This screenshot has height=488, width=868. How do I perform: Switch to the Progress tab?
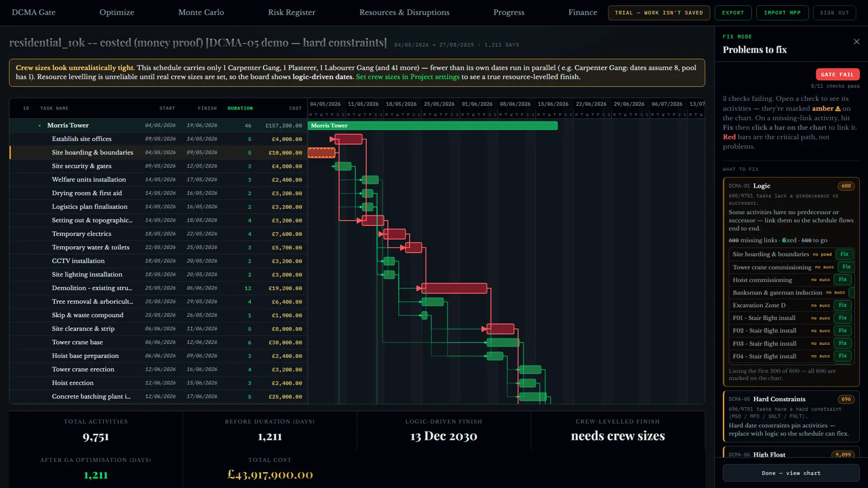pyautogui.click(x=509, y=12)
